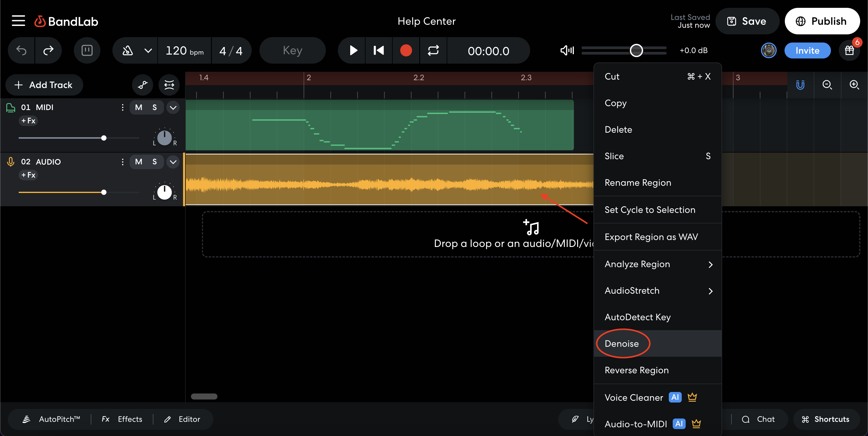Open the hamburger main menu
The height and width of the screenshot is (436, 868).
[18, 21]
